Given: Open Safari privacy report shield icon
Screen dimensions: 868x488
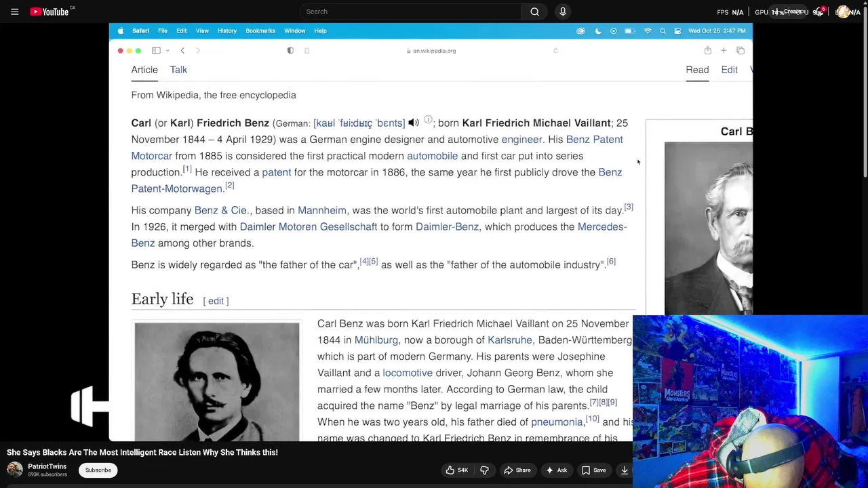Looking at the screenshot, I should pos(290,51).
